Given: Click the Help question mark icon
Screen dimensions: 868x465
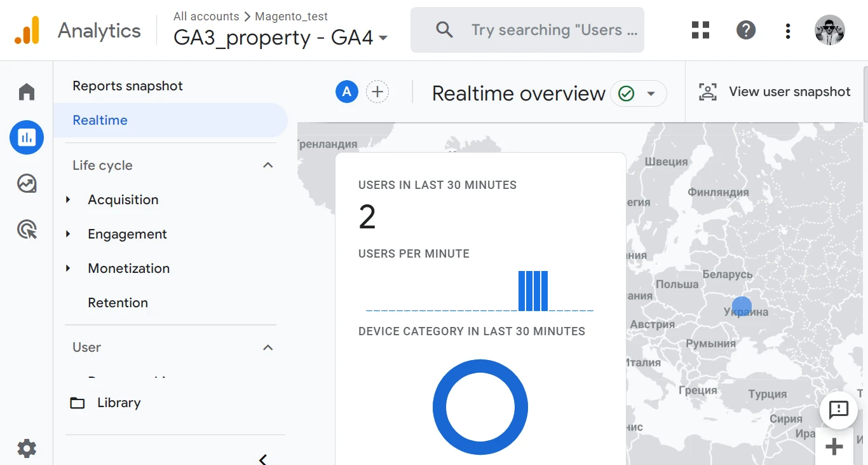Looking at the screenshot, I should click(745, 30).
